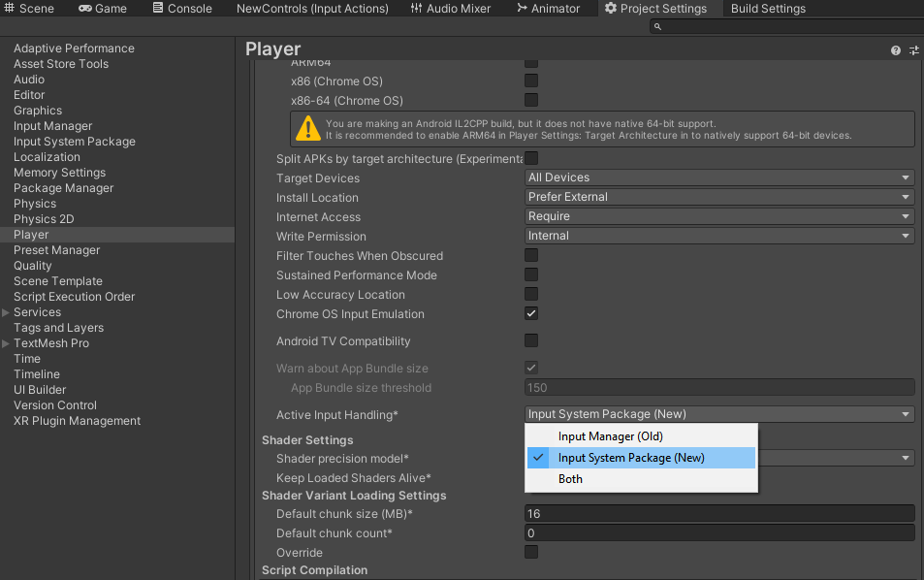Switch to the Scene tab
The height and width of the screenshot is (580, 924).
click(x=29, y=9)
